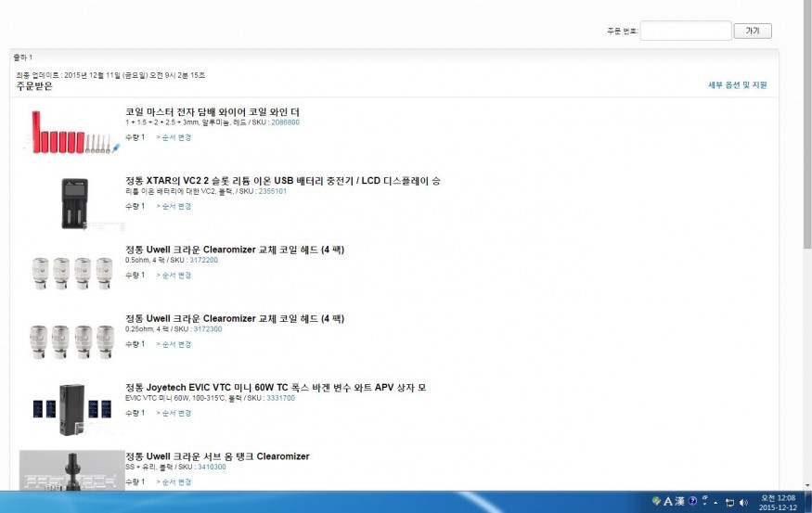Open SKU 2086800 link
This screenshot has width=812, height=513.
pyautogui.click(x=285, y=122)
